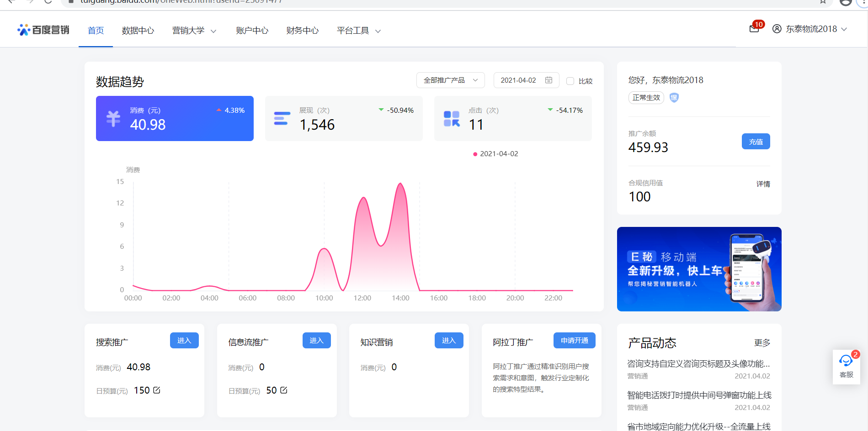Click the 信息流推广 card title
Viewport: 868px width, 431px height.
tap(248, 342)
